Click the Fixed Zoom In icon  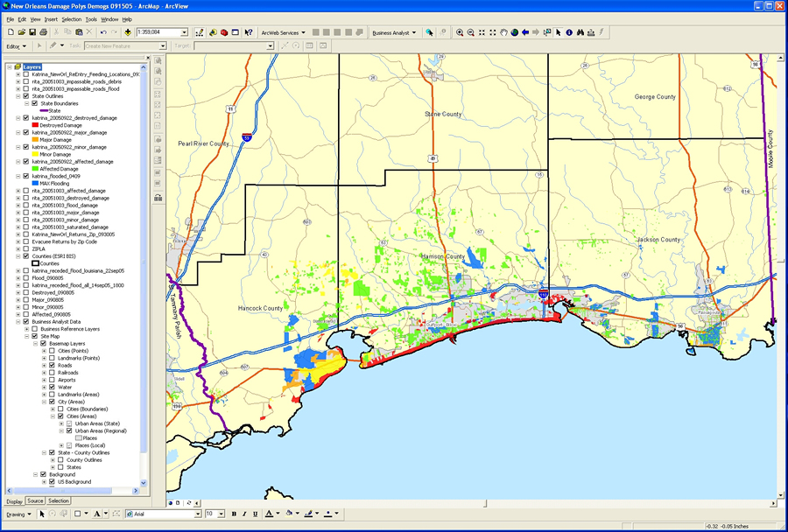pos(482,32)
